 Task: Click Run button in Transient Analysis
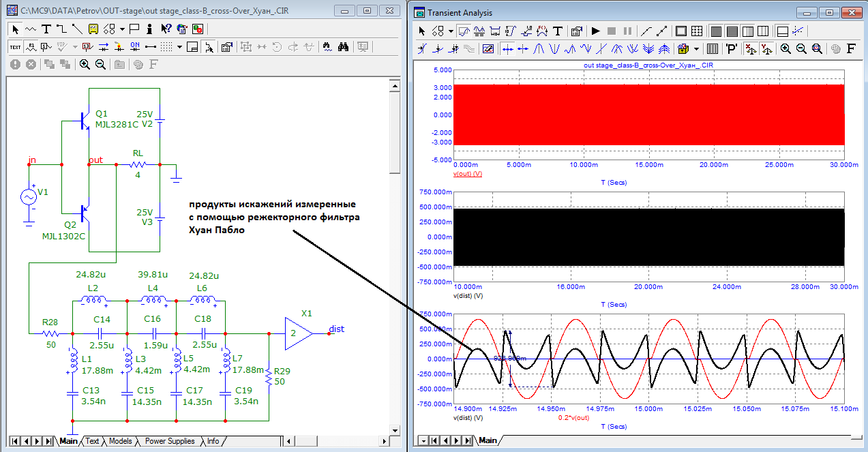point(595,31)
